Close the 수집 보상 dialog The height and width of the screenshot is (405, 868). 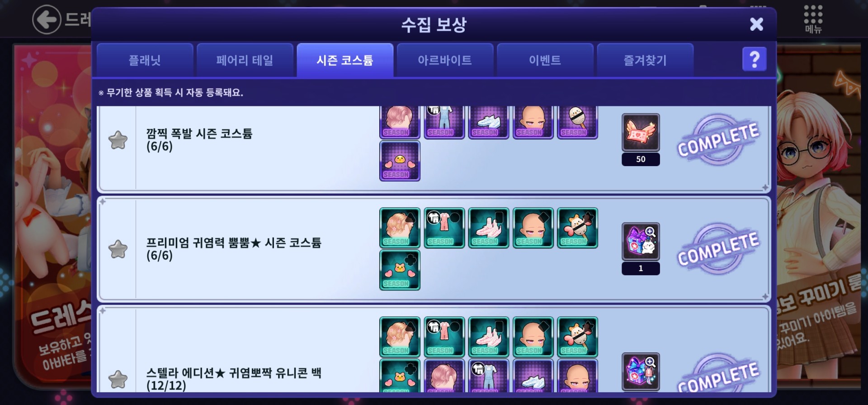tap(756, 24)
